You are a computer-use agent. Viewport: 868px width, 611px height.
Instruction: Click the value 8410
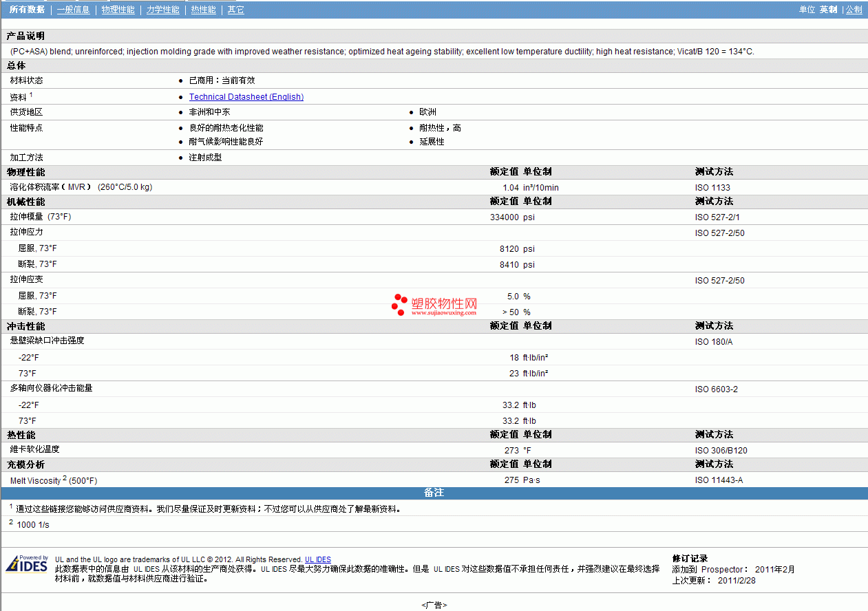point(509,265)
